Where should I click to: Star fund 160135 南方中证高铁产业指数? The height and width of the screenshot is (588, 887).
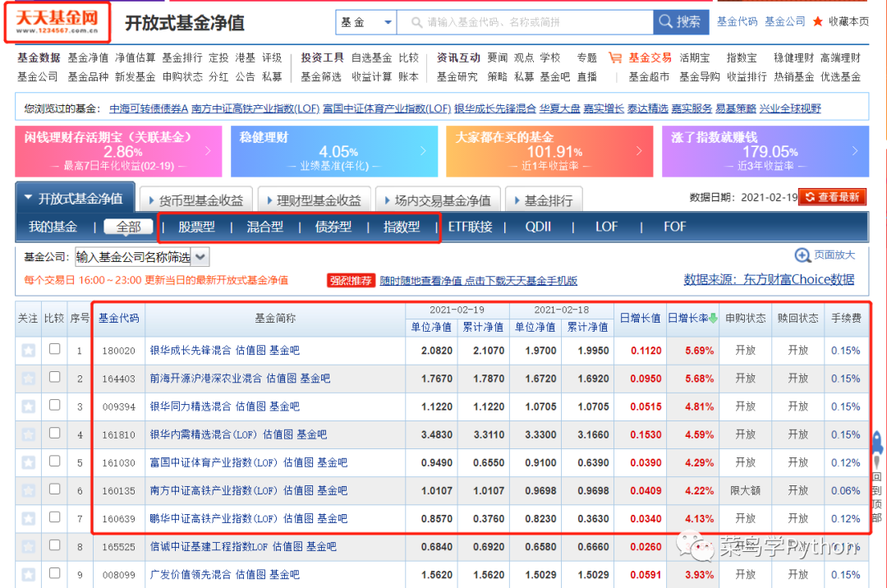(x=28, y=491)
